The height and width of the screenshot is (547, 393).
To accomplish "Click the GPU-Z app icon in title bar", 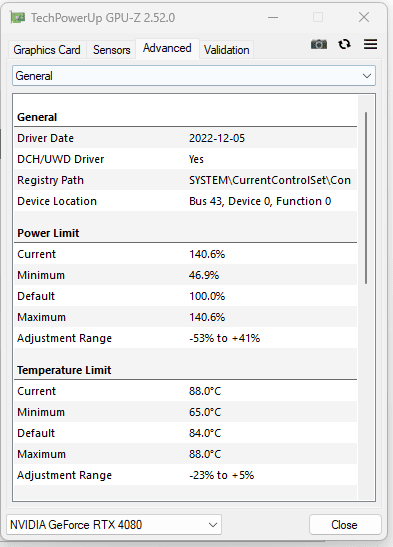I will click(x=17, y=17).
